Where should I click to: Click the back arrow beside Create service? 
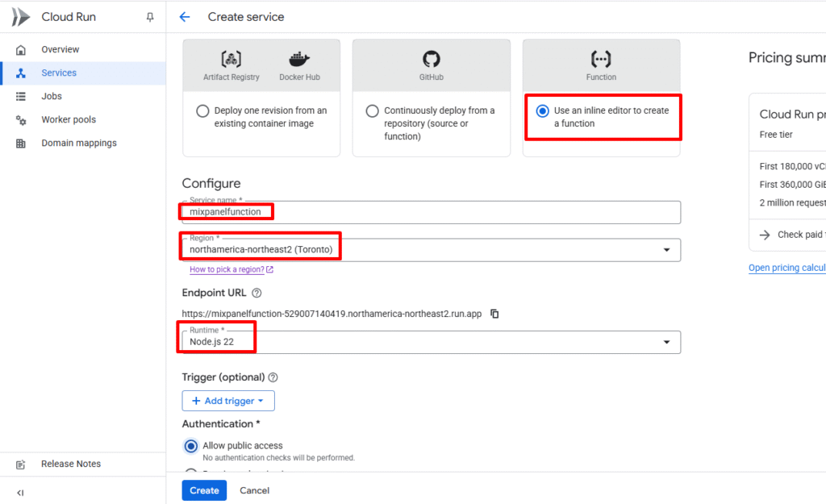tap(185, 17)
